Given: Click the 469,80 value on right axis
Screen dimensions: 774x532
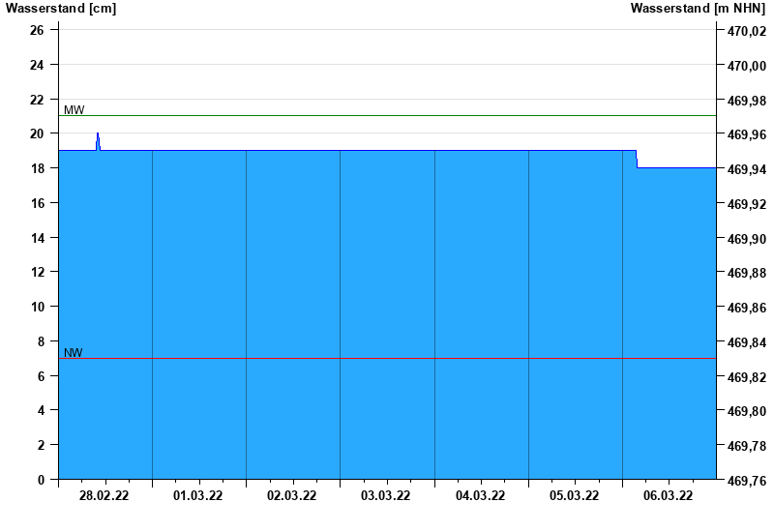Looking at the screenshot, I should tap(747, 411).
